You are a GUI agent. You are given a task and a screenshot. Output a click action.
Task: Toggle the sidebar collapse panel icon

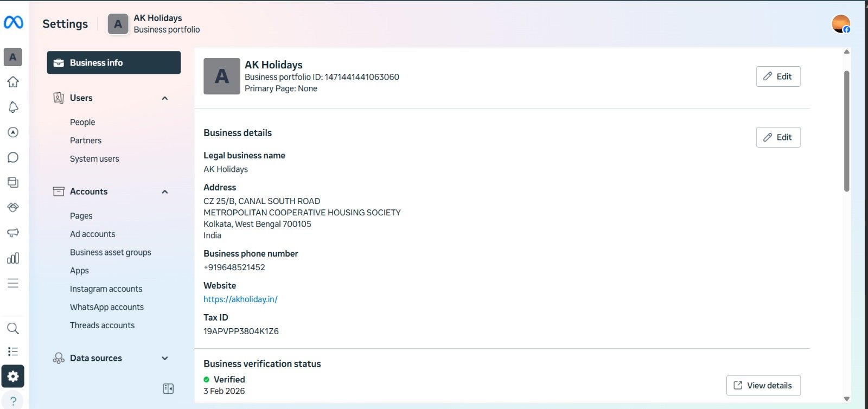(x=168, y=388)
